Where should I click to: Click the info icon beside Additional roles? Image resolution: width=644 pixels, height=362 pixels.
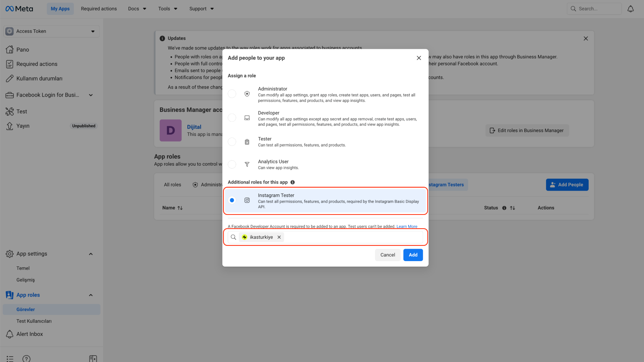[x=292, y=182]
